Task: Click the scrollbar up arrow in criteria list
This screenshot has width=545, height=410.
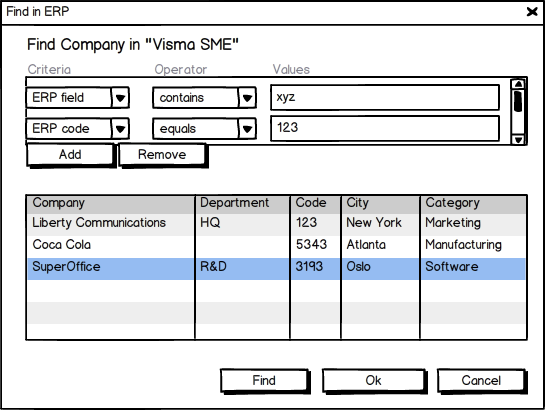Action: (518, 84)
